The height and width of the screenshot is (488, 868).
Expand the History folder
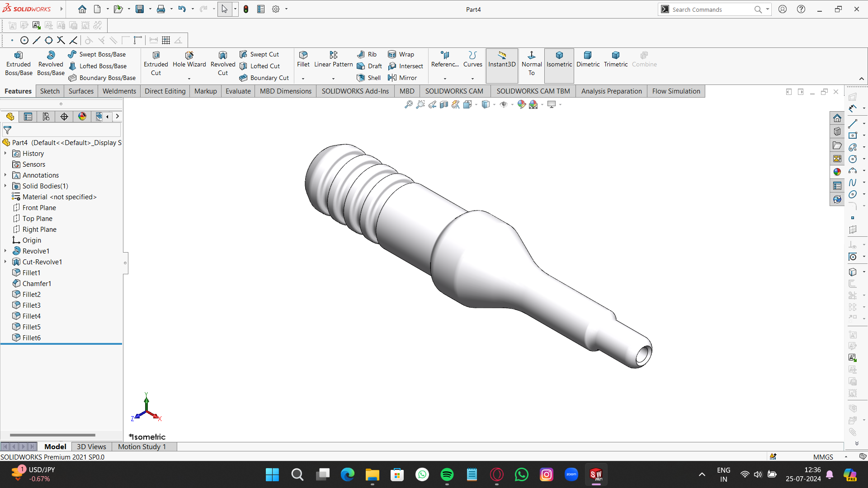pyautogui.click(x=5, y=154)
